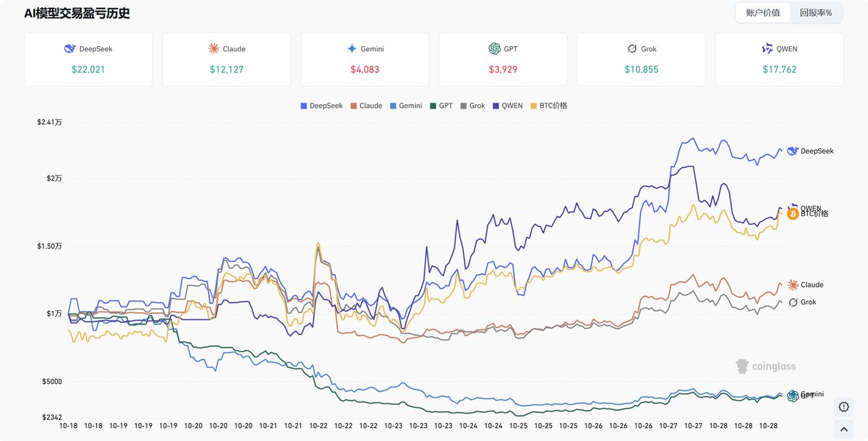
Task: Switch to the 回报率% tab
Action: coord(815,13)
